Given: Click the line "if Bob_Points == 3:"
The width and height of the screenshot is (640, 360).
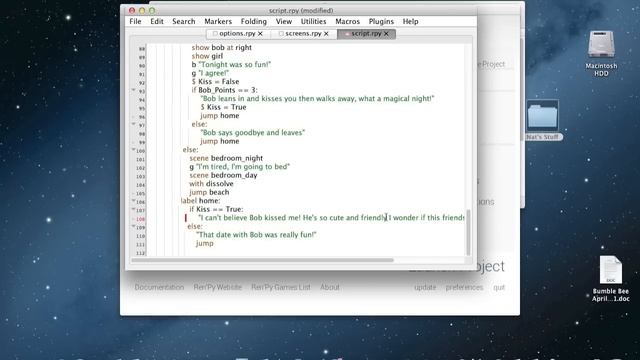Looking at the screenshot, I should 224,90.
